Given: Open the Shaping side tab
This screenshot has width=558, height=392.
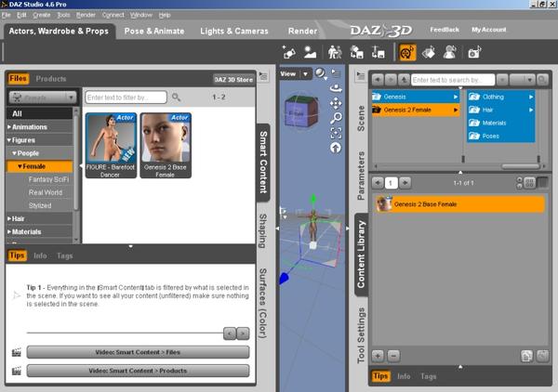Looking at the screenshot, I should pyautogui.click(x=262, y=231).
